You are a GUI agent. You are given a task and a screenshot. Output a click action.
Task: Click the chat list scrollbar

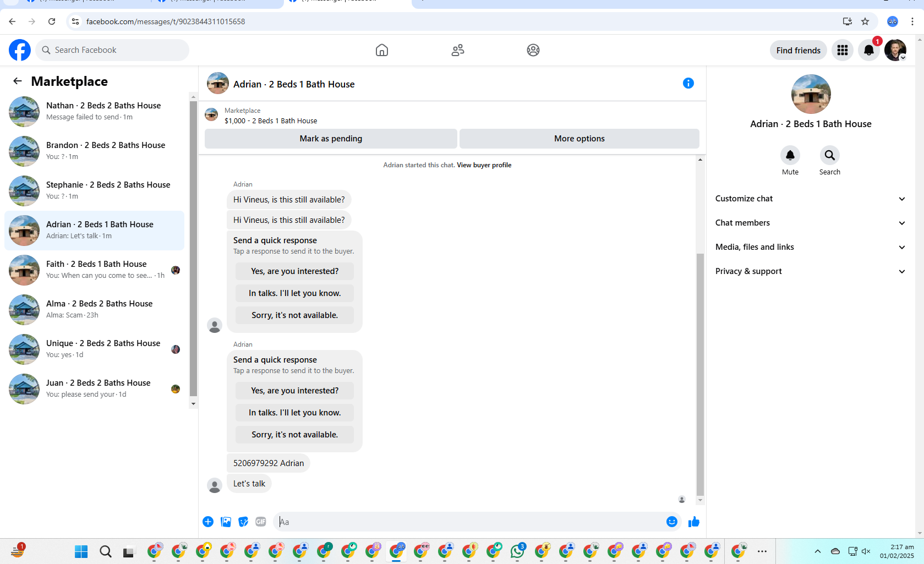coord(193,249)
